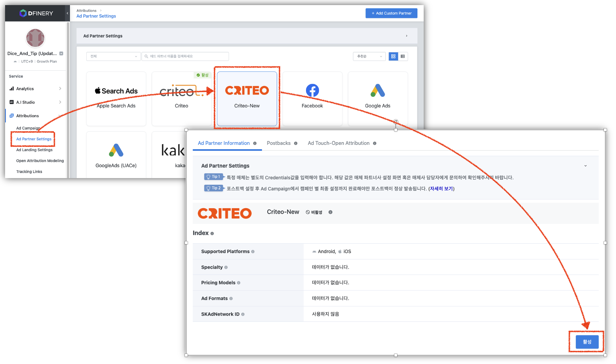Select the Criteo-New partner card
Viewport: 616px width, 364px height.
pos(247,99)
